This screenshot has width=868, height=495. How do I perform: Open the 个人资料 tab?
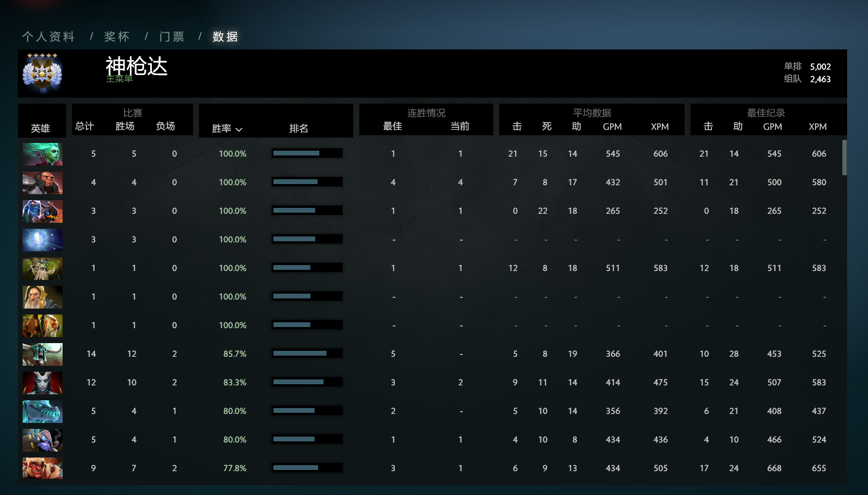[48, 36]
